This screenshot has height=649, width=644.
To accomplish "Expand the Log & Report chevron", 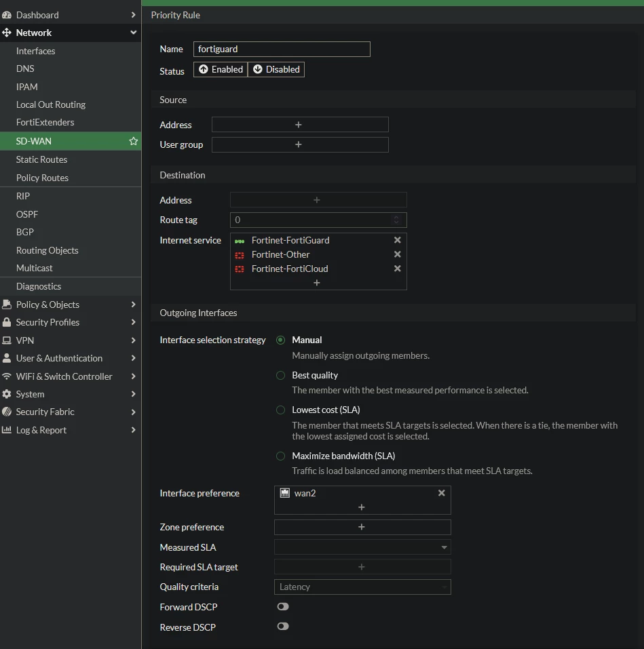I will [x=134, y=430].
